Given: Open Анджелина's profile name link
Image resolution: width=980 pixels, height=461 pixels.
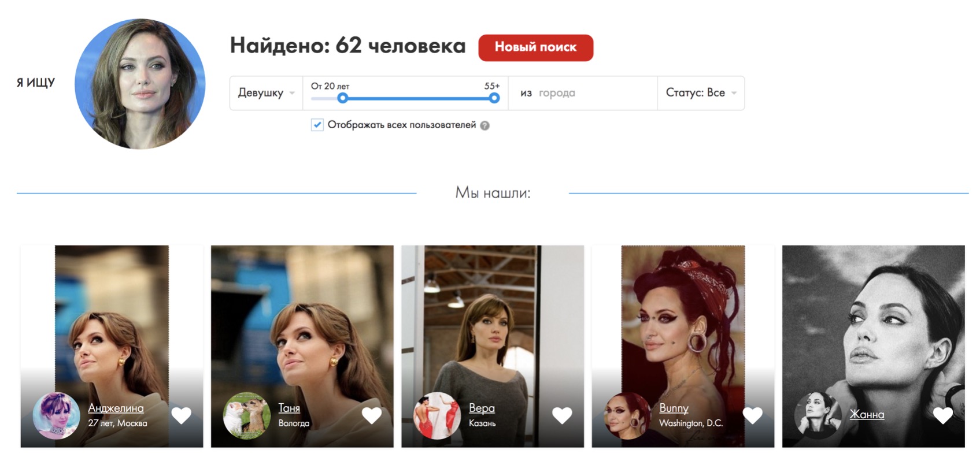Looking at the screenshot, I should 116,408.
